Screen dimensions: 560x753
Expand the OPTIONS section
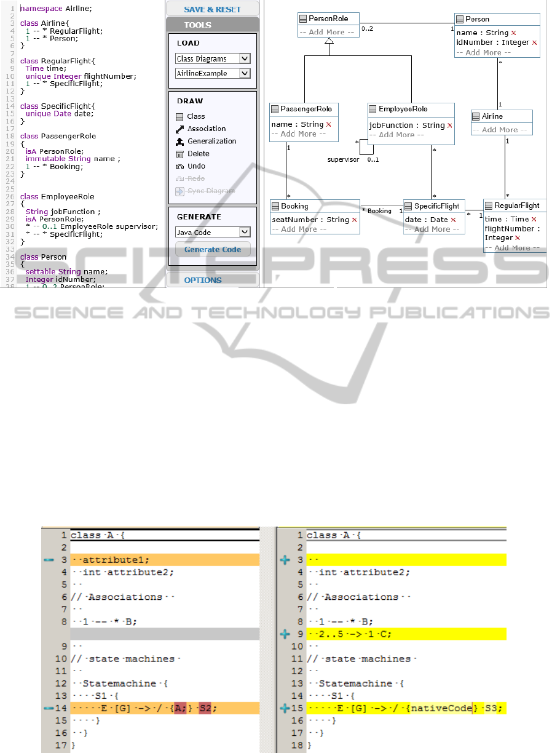click(x=203, y=281)
